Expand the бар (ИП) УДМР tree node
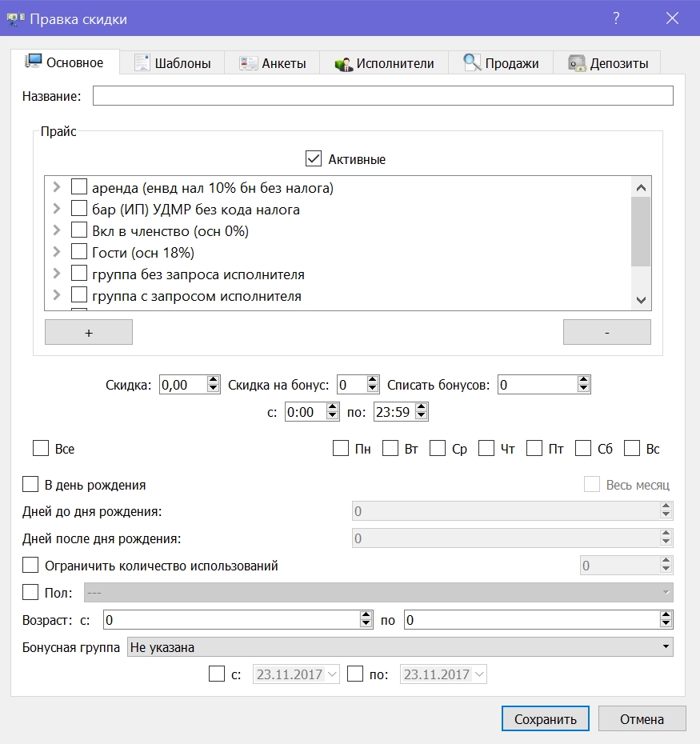 pyautogui.click(x=57, y=208)
